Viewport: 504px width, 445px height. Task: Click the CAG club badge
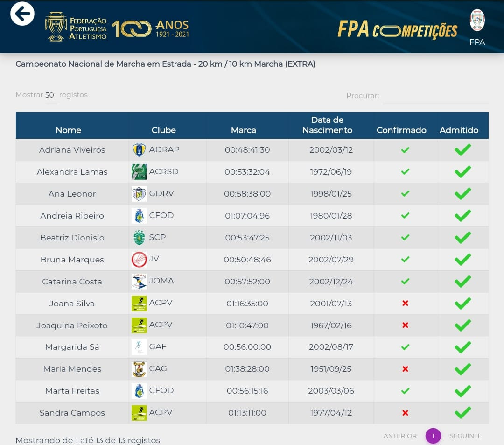pos(139,369)
